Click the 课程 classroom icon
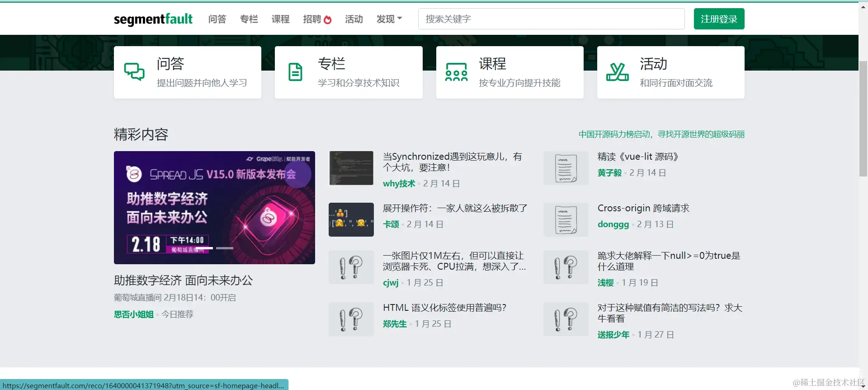Viewport: 868px width, 390px height. 456,72
